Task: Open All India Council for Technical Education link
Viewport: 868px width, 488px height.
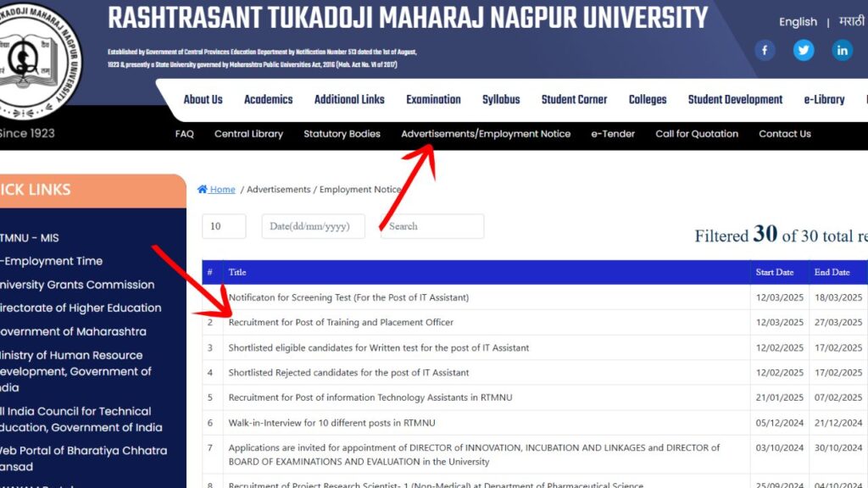Action: tap(81, 419)
